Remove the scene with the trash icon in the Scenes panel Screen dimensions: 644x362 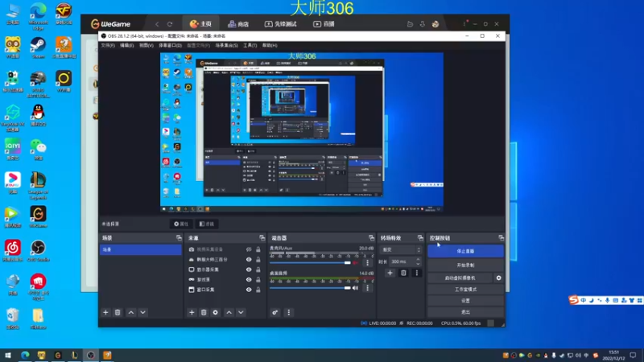point(118,312)
